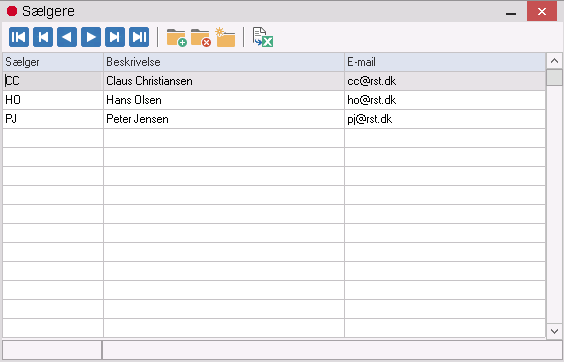
Task: Sort by E-mail column header
Action: 445,62
